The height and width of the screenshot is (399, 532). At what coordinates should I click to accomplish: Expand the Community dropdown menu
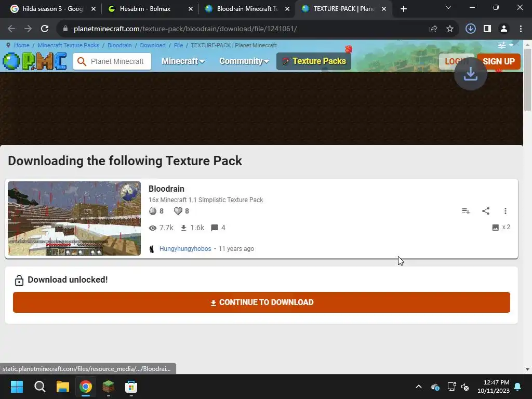click(x=244, y=61)
